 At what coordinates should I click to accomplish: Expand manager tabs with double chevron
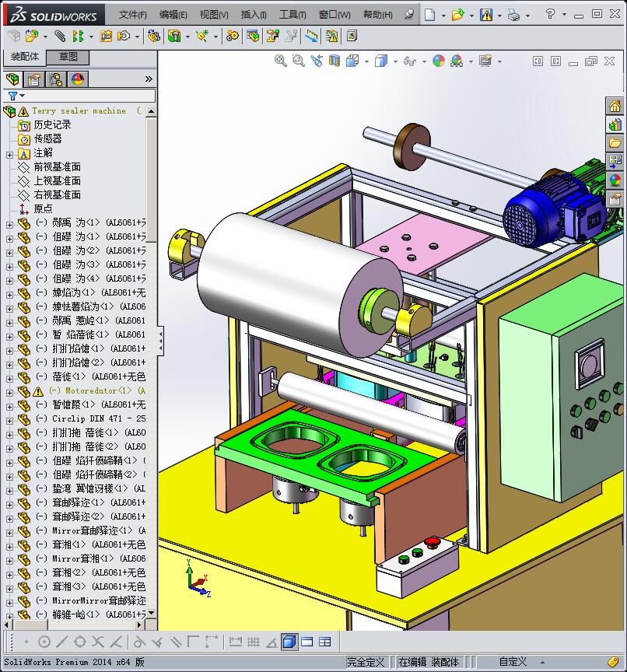tap(149, 79)
